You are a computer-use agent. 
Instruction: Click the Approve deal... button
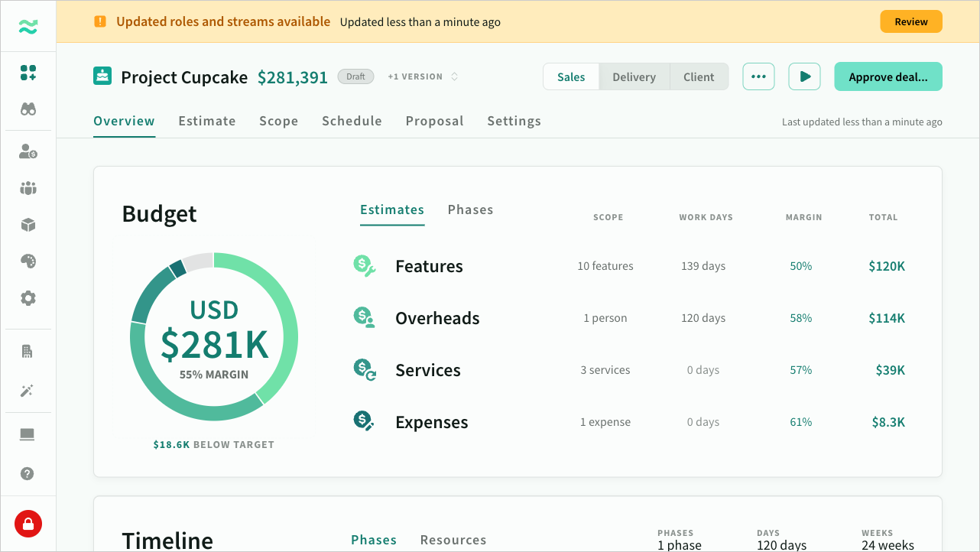click(888, 76)
